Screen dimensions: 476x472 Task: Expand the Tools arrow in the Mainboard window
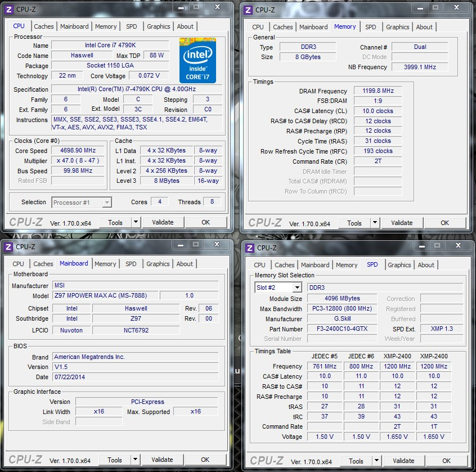click(135, 460)
